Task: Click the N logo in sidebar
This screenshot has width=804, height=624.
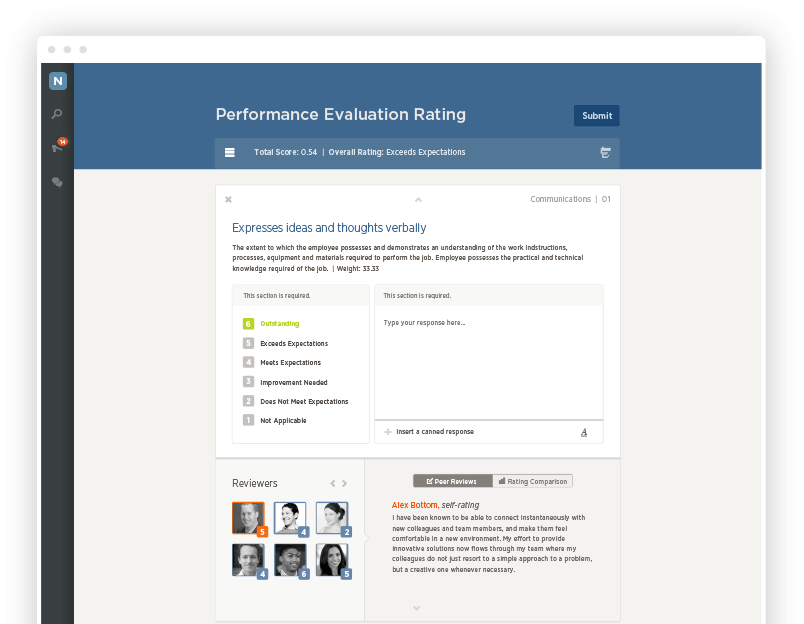Action: pos(57,80)
